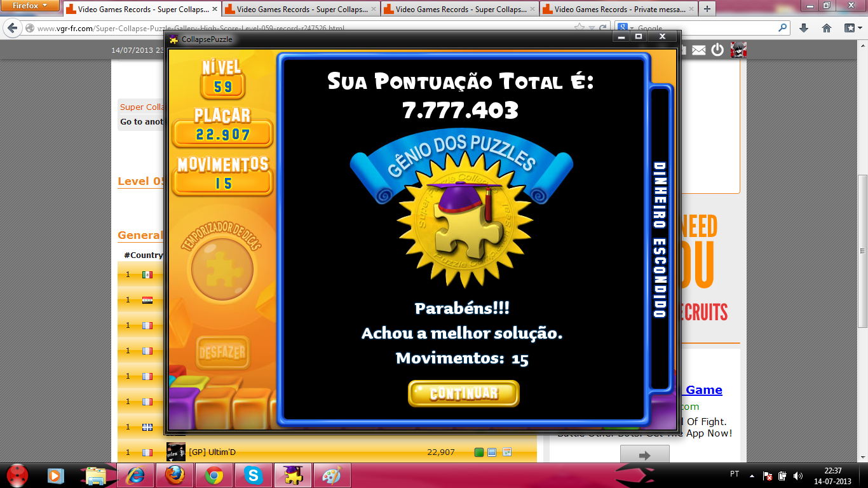This screenshot has width=868, height=488.
Task: Click the power logout icon on website
Action: point(717,50)
